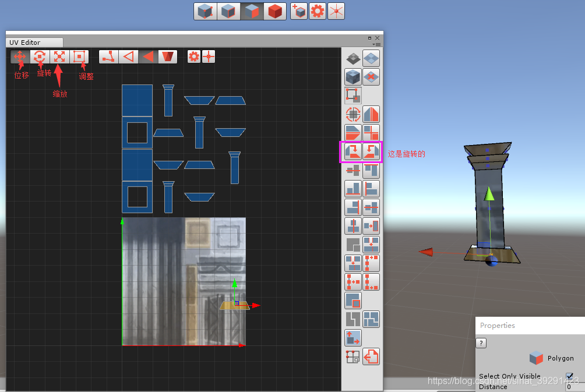Click the blue cube projection icon

coord(353,77)
